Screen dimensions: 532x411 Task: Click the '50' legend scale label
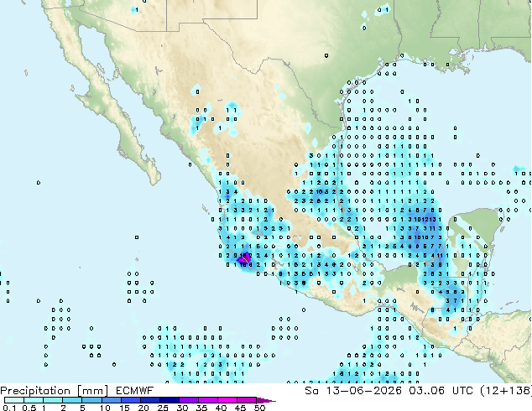pyautogui.click(x=259, y=408)
